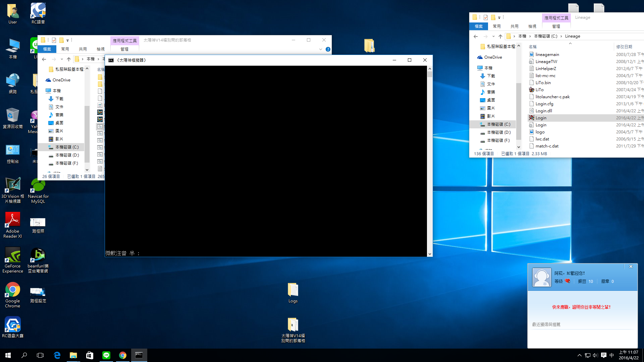The image size is (644, 362).
Task: Select the Logs folder on the desktop
Action: 293,293
